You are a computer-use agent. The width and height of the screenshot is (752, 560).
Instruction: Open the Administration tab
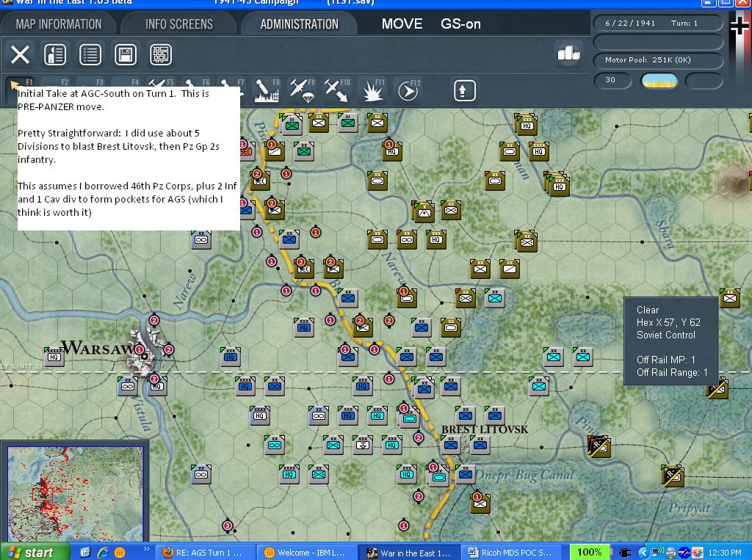point(300,24)
